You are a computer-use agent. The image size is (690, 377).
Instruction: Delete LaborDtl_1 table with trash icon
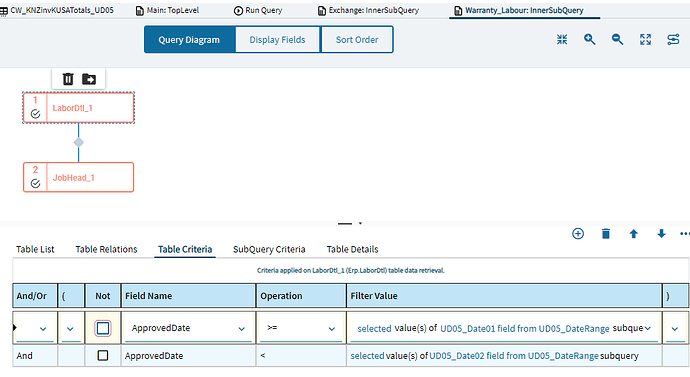coord(68,79)
